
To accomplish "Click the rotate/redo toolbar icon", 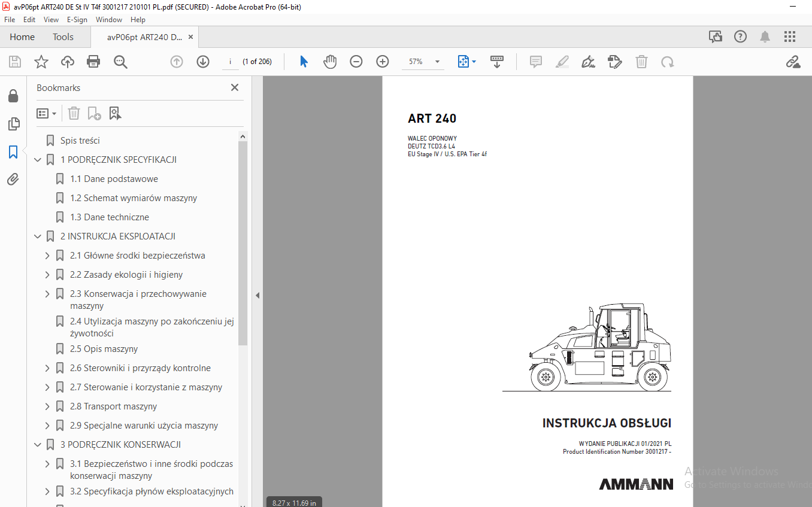I will 667,62.
